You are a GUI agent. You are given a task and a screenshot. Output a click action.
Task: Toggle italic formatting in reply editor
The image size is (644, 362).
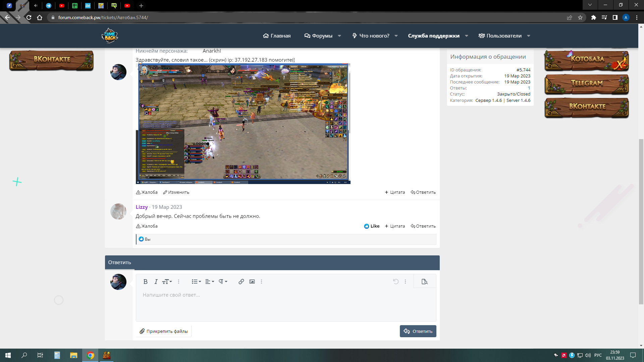[156, 282]
